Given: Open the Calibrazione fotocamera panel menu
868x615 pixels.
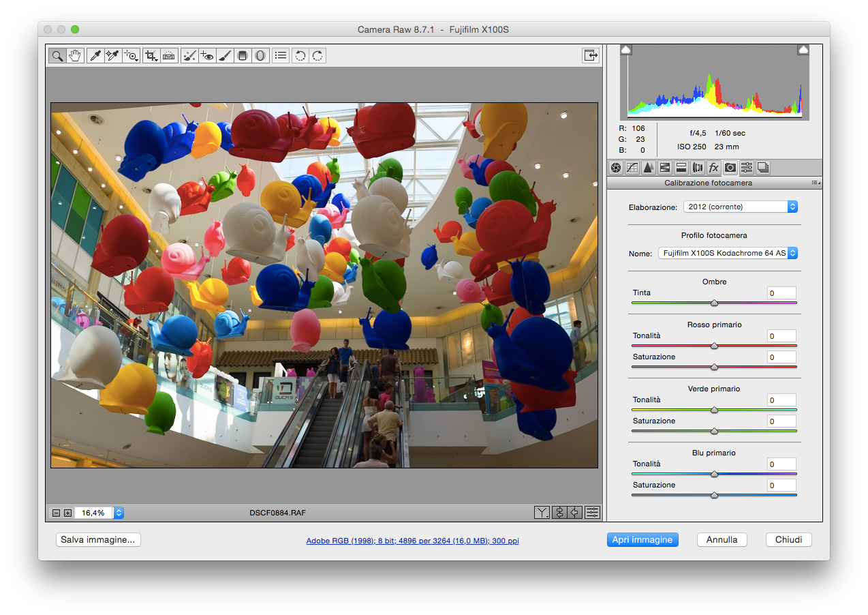Looking at the screenshot, I should (x=816, y=183).
